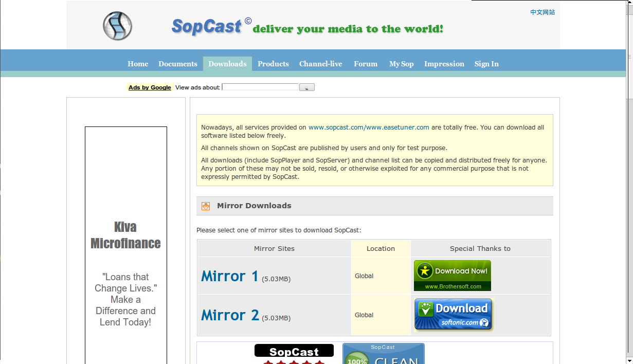Open the Impression menu item
Screen dimensions: 633x364
coord(444,64)
